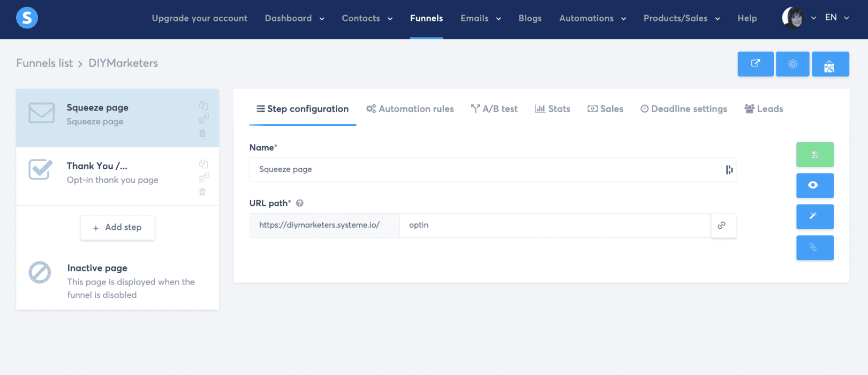The width and height of the screenshot is (868, 375).
Task: Open the EN language dropdown
Action: tap(837, 18)
